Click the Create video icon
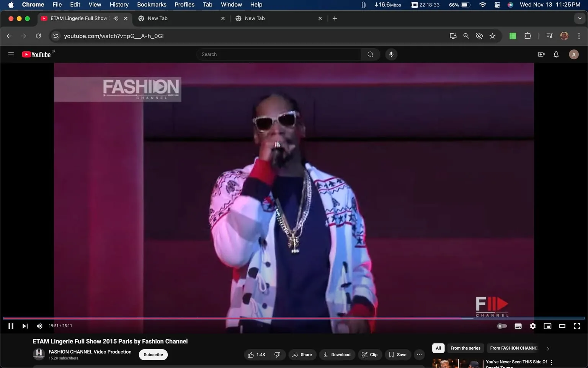The width and height of the screenshot is (588, 368). click(541, 54)
